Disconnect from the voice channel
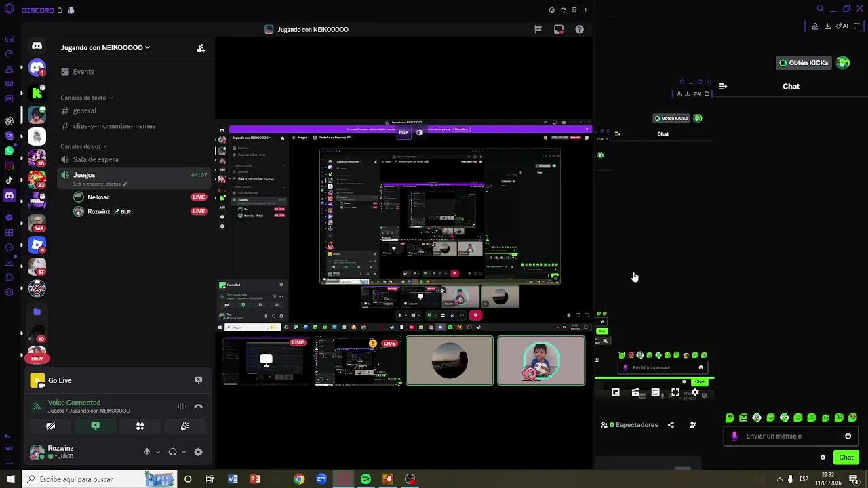This screenshot has width=868, height=488. point(198,407)
